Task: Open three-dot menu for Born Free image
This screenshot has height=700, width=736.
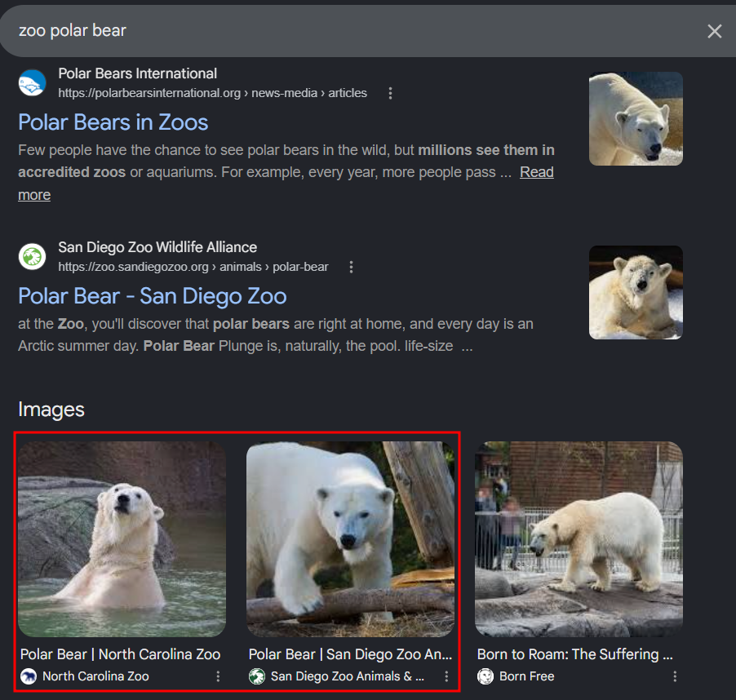Action: (x=675, y=676)
